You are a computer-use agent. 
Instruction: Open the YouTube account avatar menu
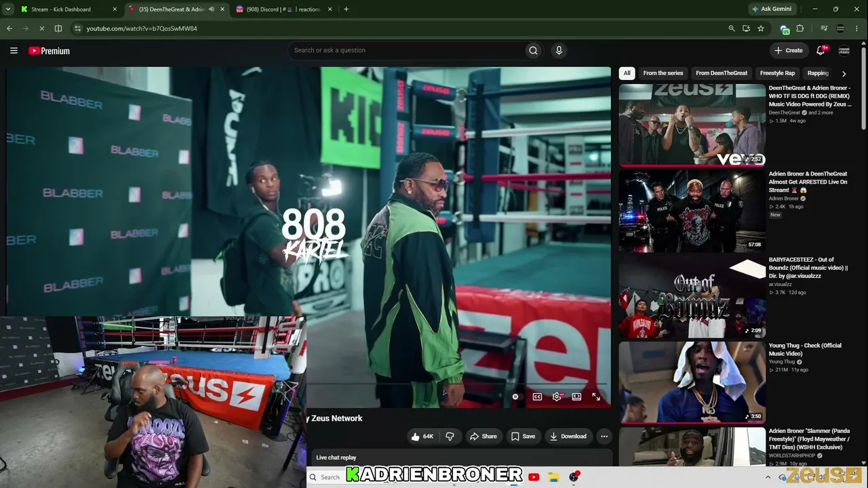click(x=844, y=50)
